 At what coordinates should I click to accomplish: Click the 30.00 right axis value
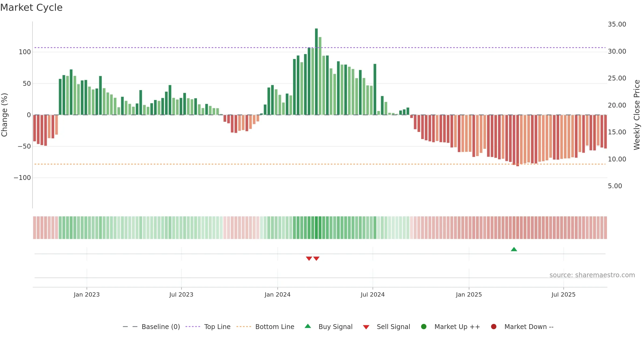tap(617, 51)
